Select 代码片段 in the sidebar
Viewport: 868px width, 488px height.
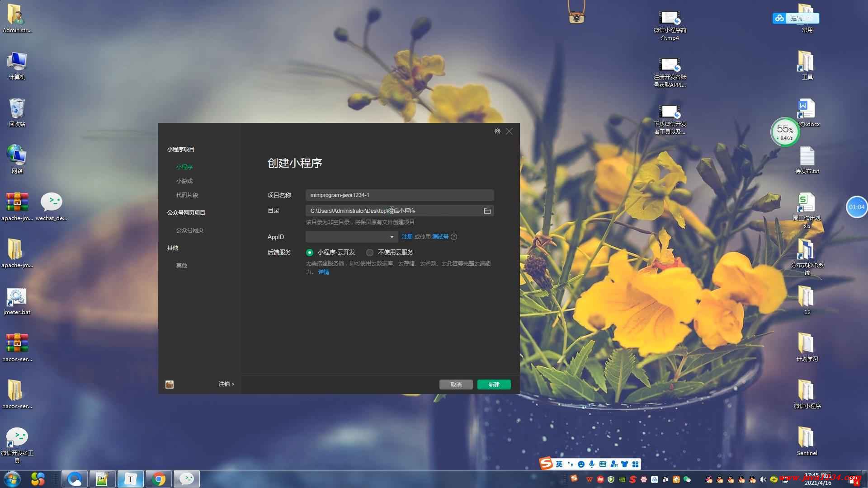187,195
